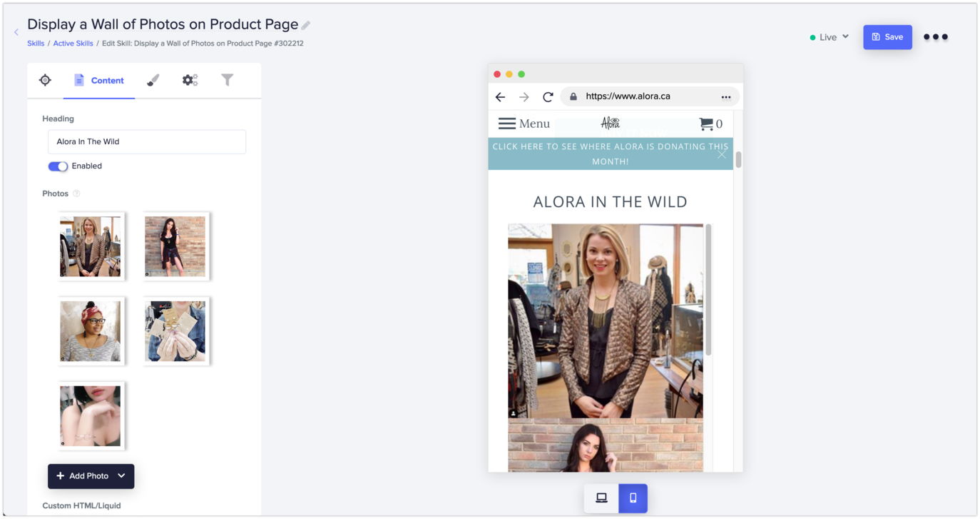Disable the heading Enabled toggle
Screen dimensions: 980x519
[x=57, y=166]
